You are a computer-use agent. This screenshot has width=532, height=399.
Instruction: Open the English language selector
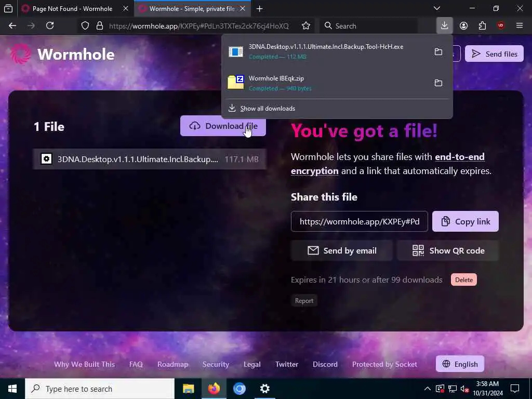(x=460, y=364)
